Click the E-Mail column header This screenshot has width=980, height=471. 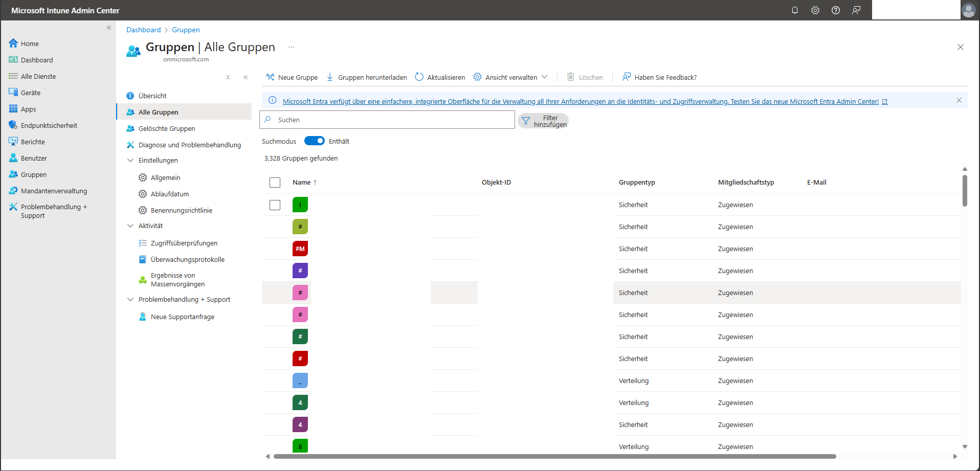[817, 182]
